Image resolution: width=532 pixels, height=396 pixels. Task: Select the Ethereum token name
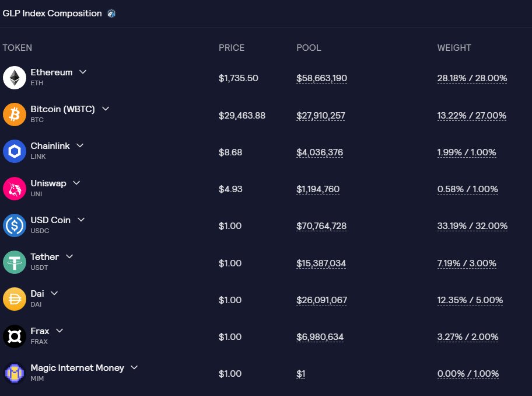51,72
